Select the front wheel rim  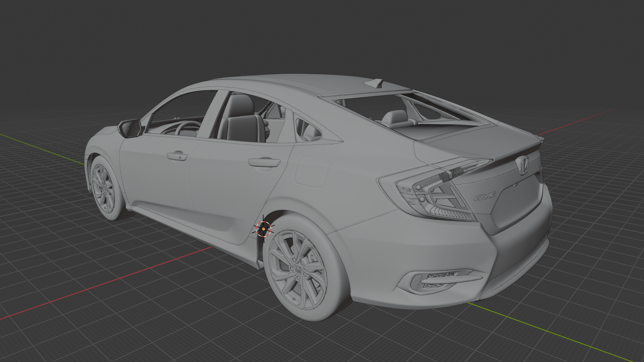point(103,189)
